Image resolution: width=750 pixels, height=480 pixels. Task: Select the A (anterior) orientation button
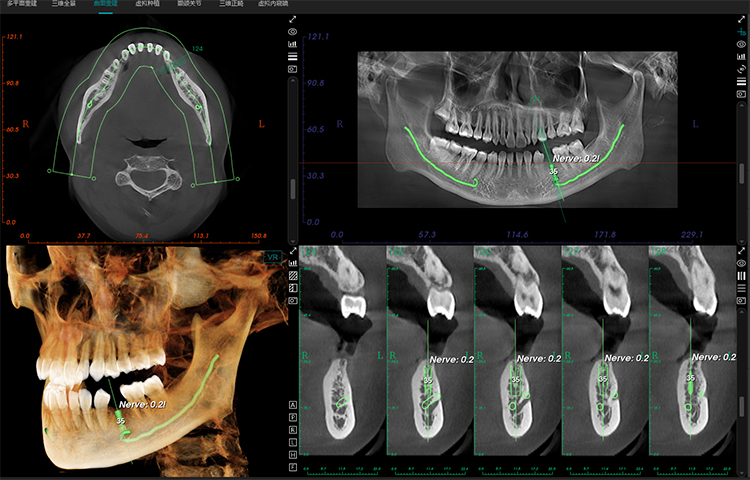pos(292,402)
